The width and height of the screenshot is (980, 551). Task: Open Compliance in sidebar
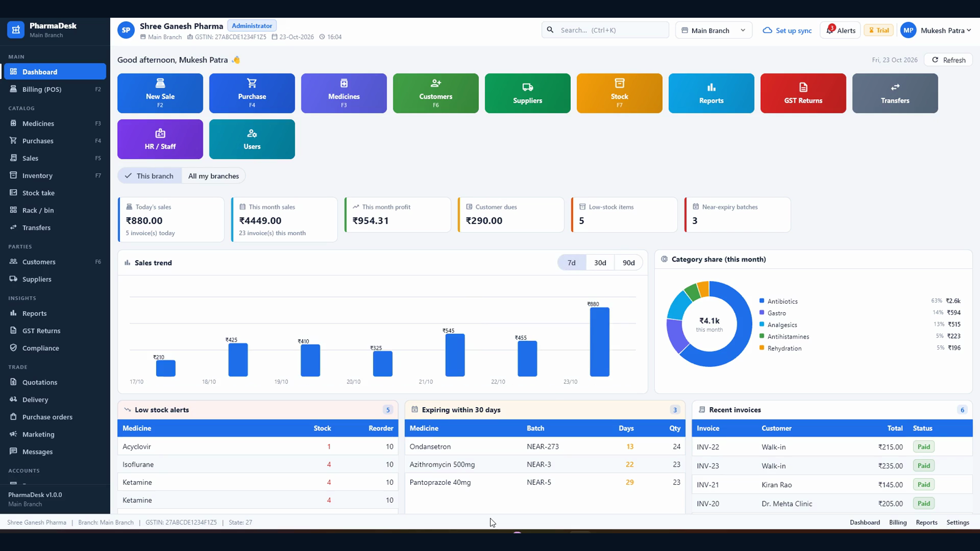[55, 348]
